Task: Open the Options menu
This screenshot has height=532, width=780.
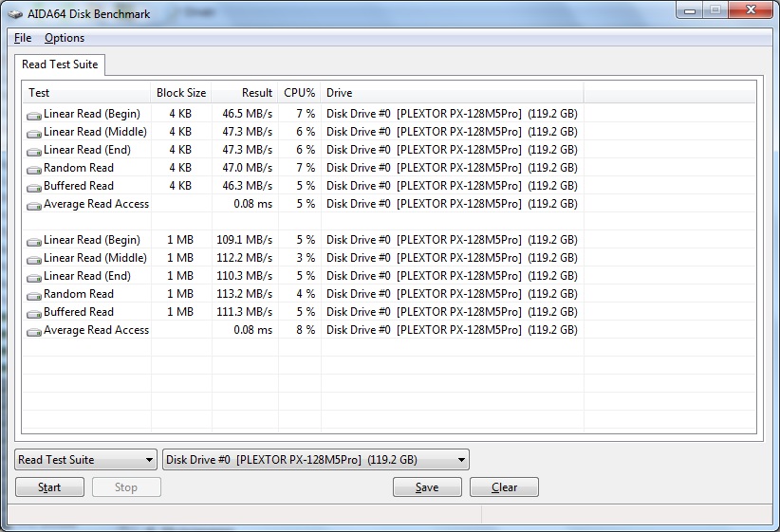Action: 65,38
